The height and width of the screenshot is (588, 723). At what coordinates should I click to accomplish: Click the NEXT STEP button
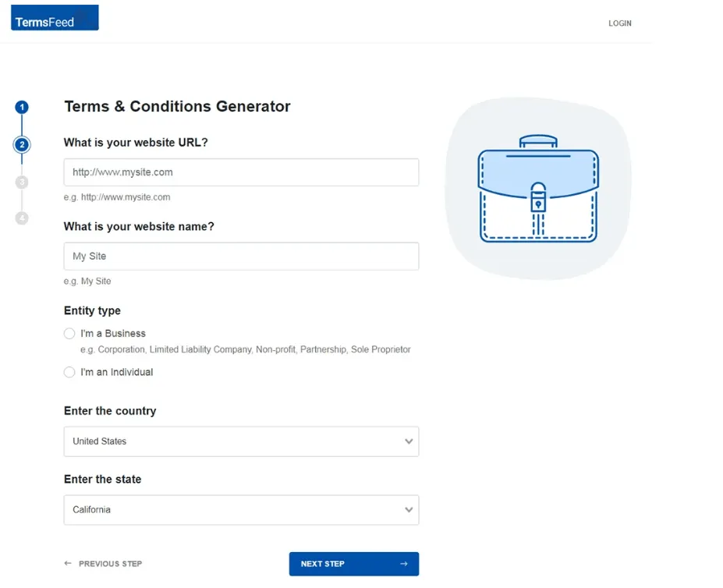coord(354,564)
